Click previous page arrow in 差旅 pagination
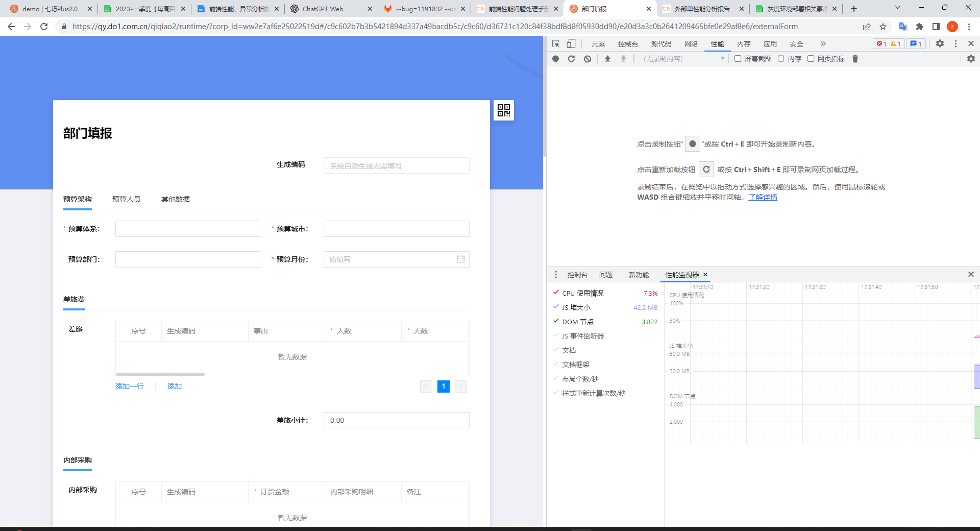Screen dimensions: 980x531 click(426, 387)
